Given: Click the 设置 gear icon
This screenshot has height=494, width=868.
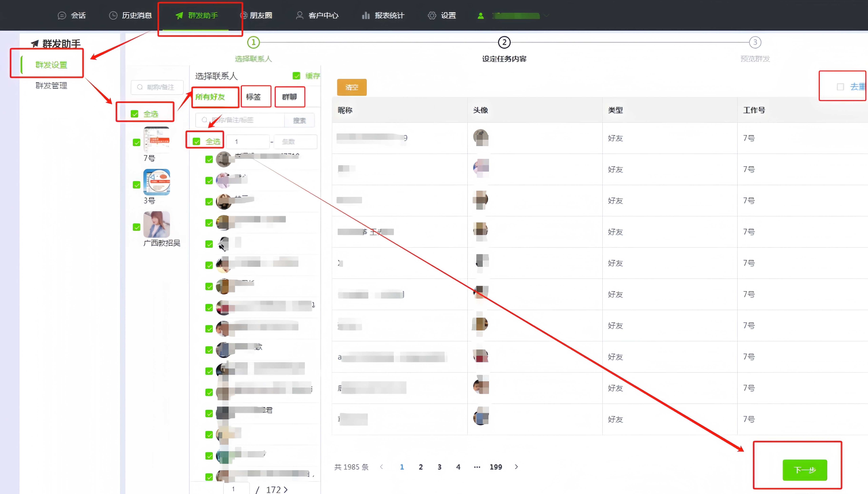Looking at the screenshot, I should click(432, 16).
